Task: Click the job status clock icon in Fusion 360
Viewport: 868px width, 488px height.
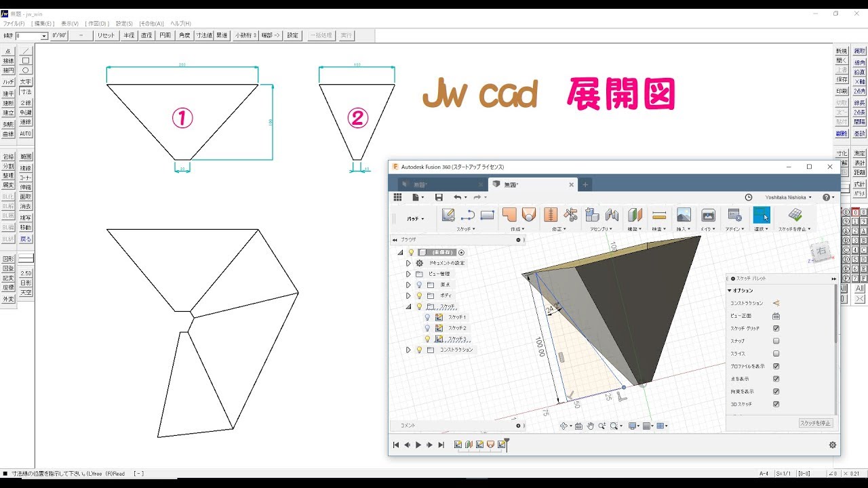Action: (749, 197)
